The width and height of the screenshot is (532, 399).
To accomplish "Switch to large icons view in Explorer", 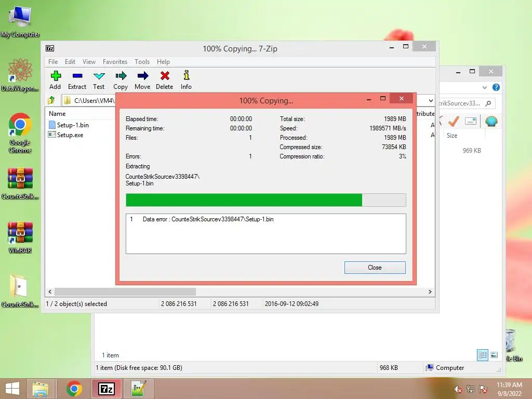I will click(495, 355).
